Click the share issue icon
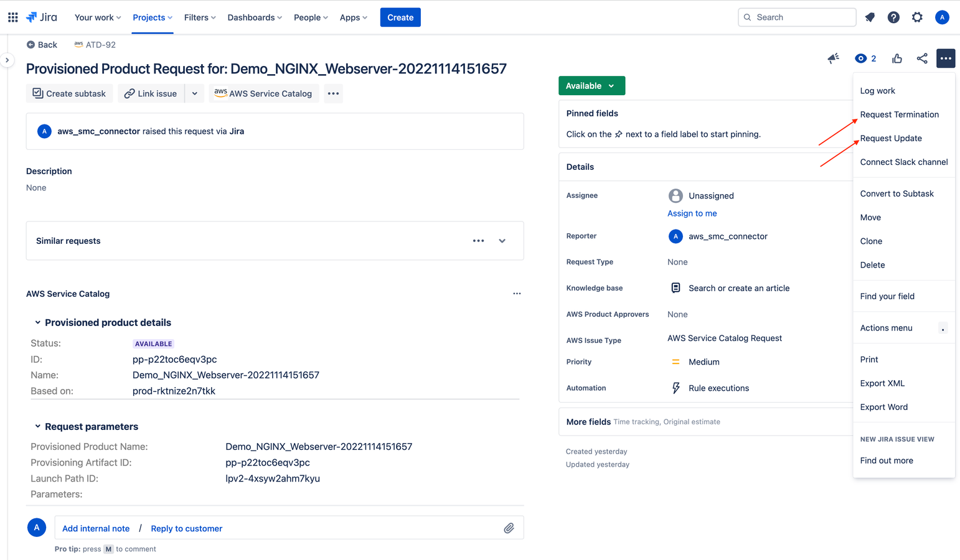This screenshot has width=960, height=560. pyautogui.click(x=922, y=58)
